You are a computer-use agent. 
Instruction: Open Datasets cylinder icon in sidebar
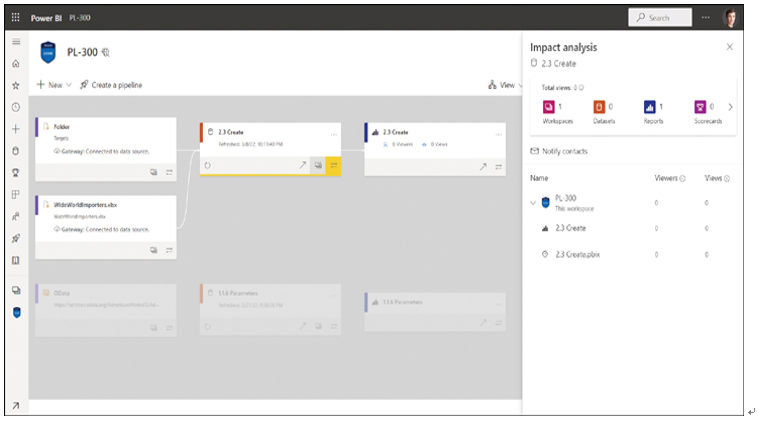16,151
